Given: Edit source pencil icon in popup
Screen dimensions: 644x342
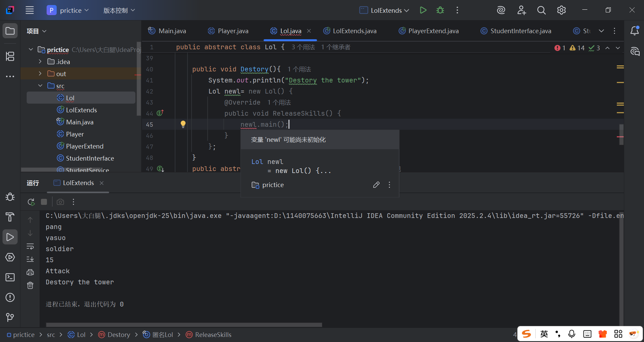Looking at the screenshot, I should click(x=376, y=185).
